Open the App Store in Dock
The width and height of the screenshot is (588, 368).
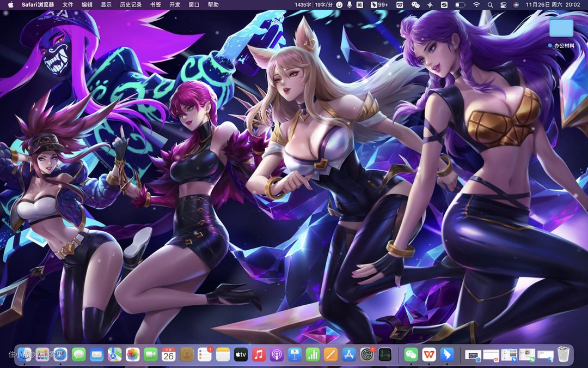[349, 354]
